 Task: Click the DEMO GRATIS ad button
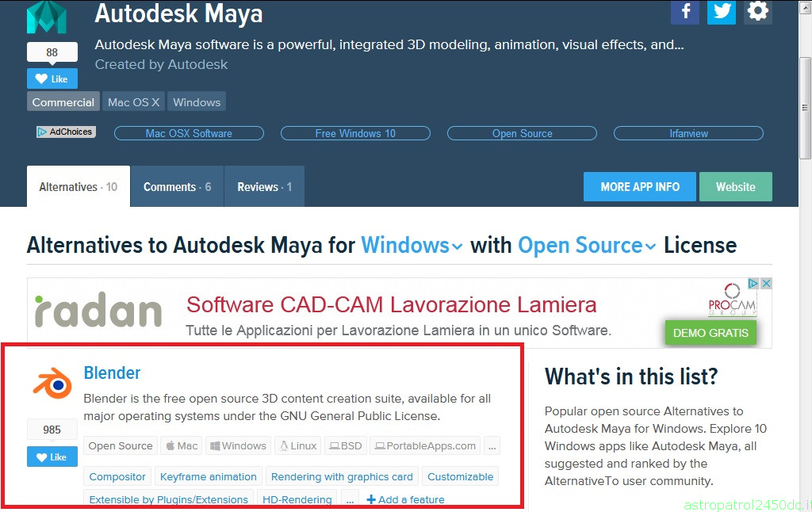[x=710, y=333]
